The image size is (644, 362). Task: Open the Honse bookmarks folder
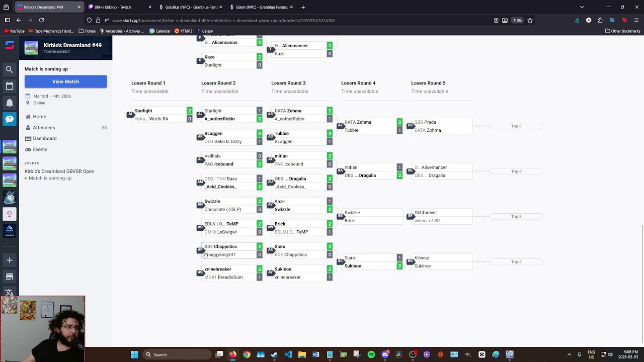coord(87,31)
